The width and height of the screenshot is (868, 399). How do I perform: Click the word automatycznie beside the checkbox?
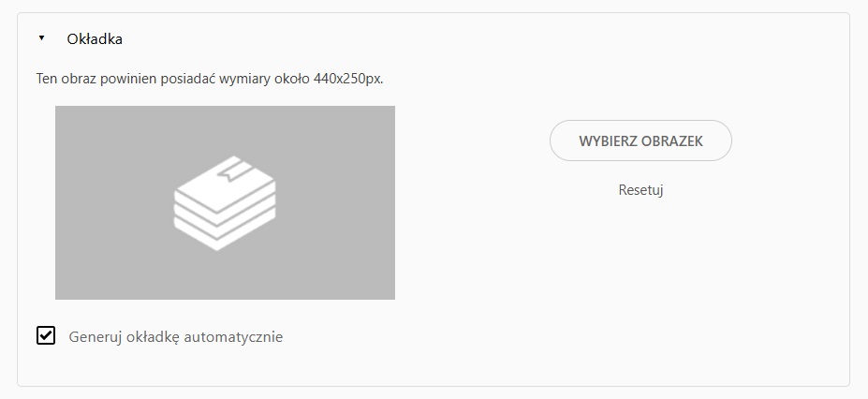click(239, 336)
